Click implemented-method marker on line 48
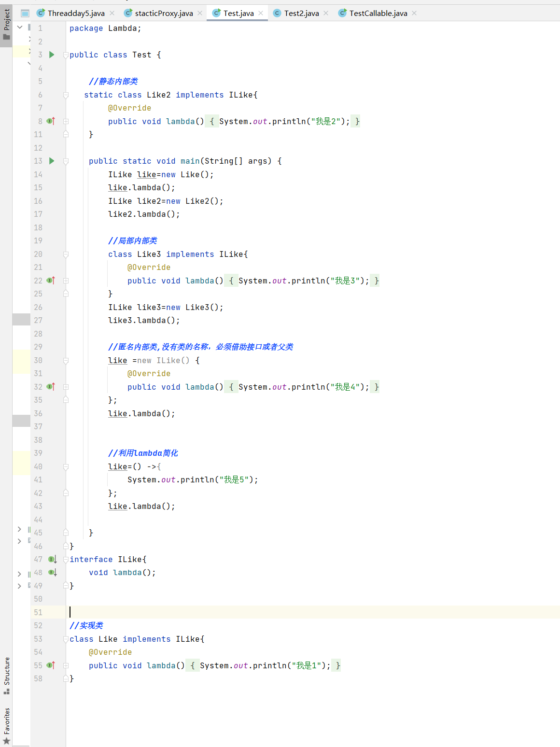This screenshot has height=747, width=560. point(53,572)
